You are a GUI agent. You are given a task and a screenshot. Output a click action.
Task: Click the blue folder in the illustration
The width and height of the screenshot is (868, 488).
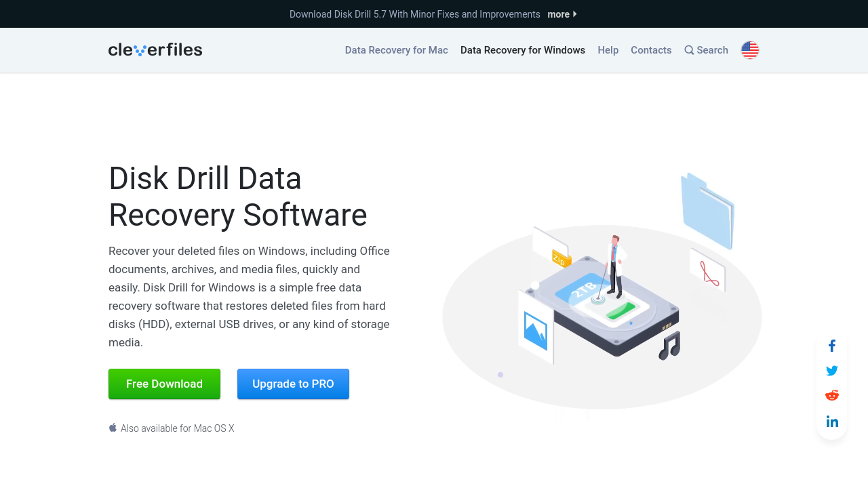(707, 210)
